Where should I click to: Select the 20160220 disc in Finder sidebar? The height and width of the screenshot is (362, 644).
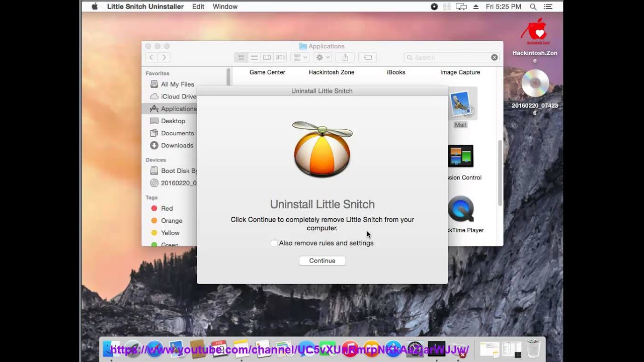(173, 183)
